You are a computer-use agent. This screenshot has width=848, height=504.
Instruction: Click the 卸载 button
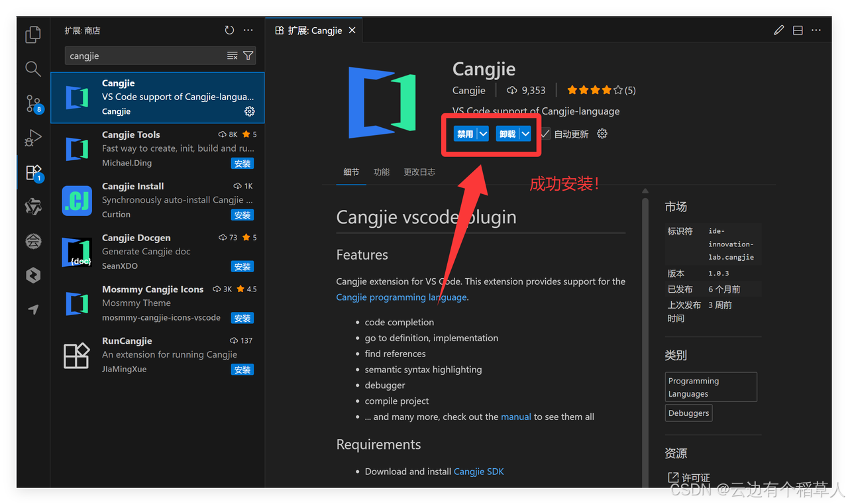pyautogui.click(x=507, y=134)
